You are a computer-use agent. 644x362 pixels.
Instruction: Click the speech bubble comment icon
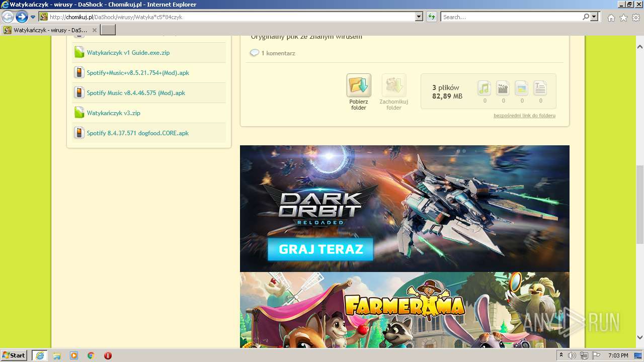click(x=255, y=53)
